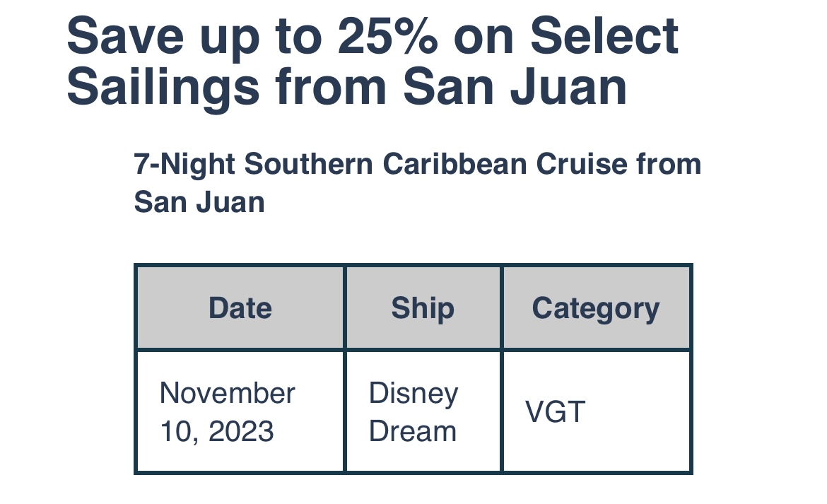The height and width of the screenshot is (504, 827).
Task: Click the Disney Dream ship cell
Action: point(413,412)
